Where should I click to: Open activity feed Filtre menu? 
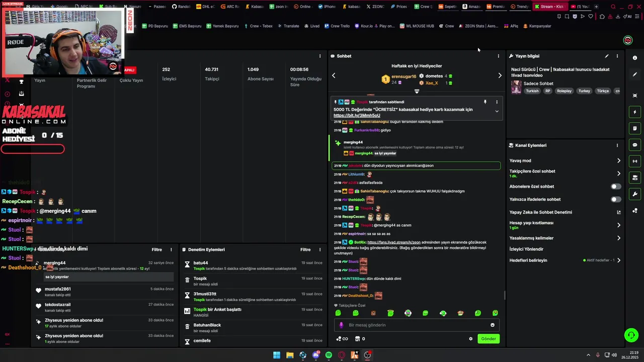157,249
